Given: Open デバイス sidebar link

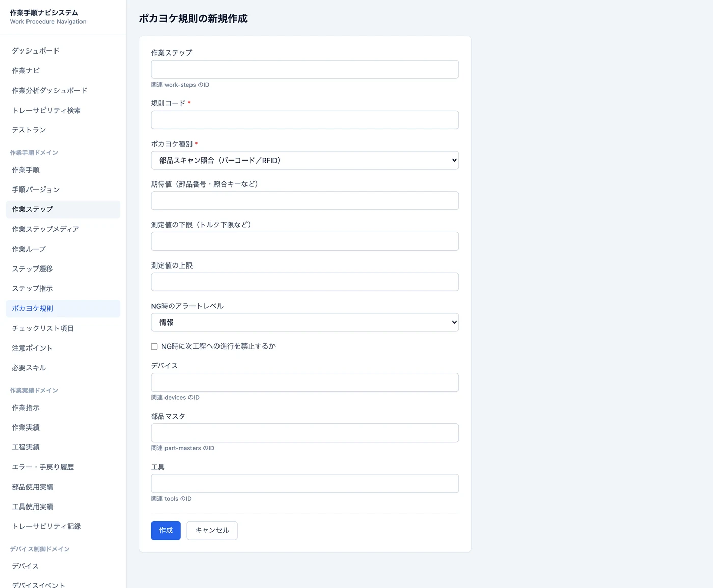Looking at the screenshot, I should pyautogui.click(x=63, y=566).
